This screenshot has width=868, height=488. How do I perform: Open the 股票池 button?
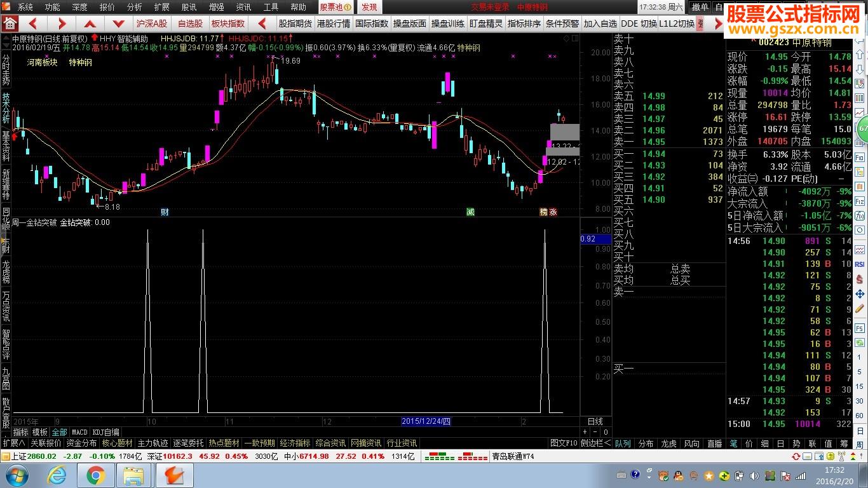pos(336,7)
